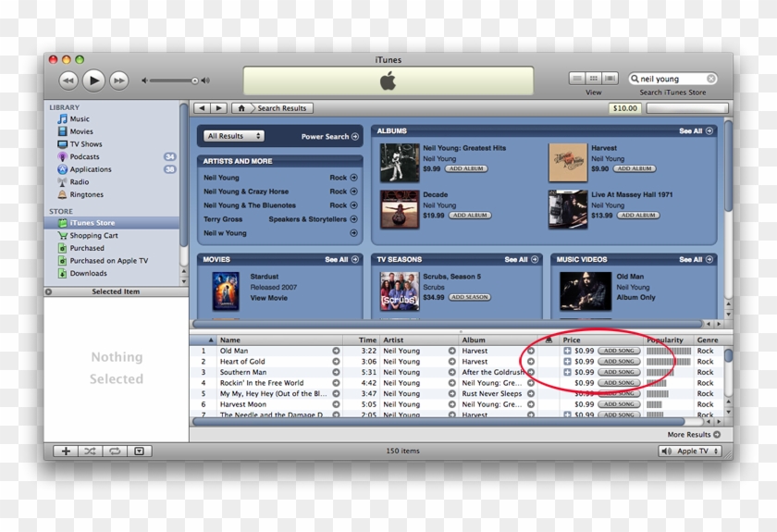
Task: Open Shopping Cart in the sidebar
Action: [x=93, y=236]
